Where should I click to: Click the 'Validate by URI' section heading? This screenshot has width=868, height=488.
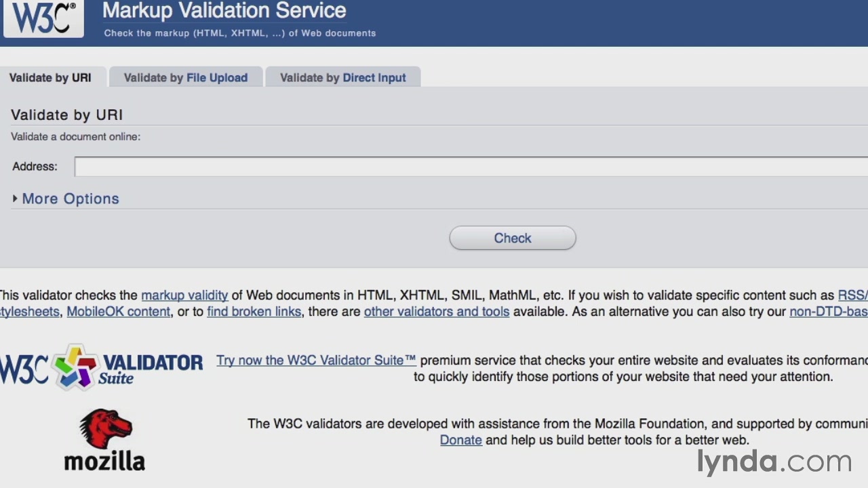coord(67,115)
